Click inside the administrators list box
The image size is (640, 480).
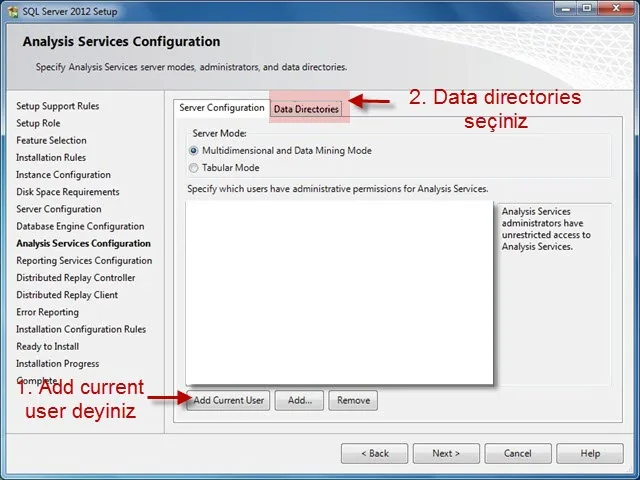(x=339, y=293)
